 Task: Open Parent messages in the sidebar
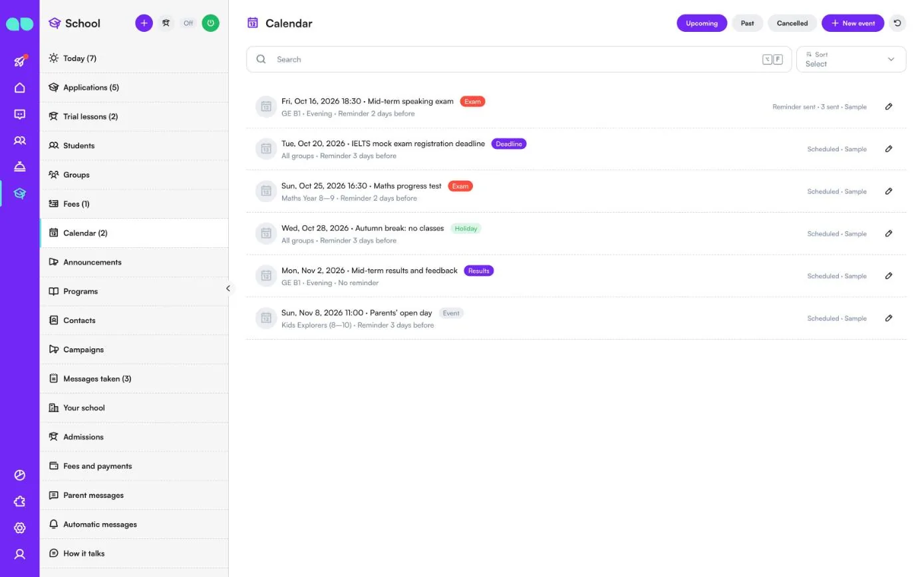(134, 495)
